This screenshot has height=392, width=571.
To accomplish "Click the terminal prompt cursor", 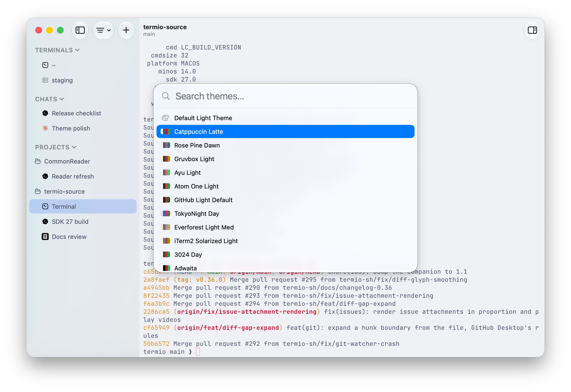I will point(198,352).
